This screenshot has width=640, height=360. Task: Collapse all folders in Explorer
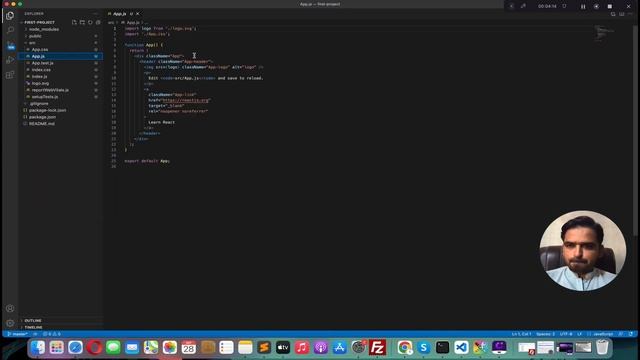pos(98,22)
